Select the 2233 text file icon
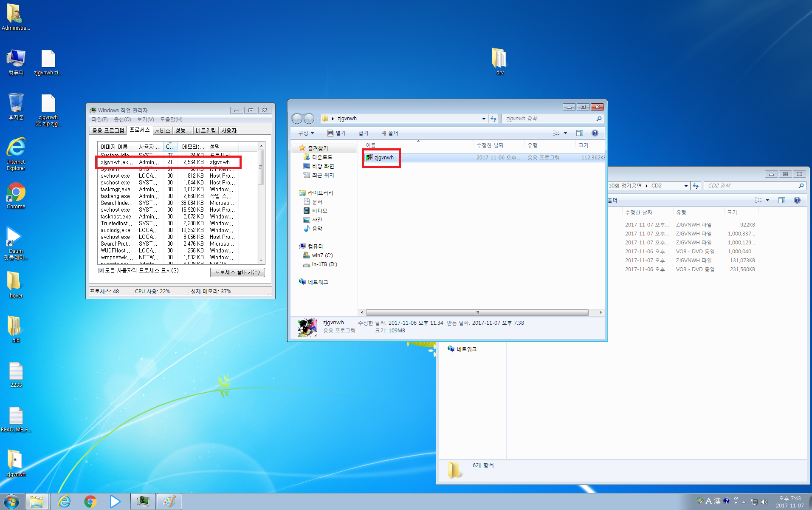Image resolution: width=812 pixels, height=510 pixels. click(x=16, y=374)
